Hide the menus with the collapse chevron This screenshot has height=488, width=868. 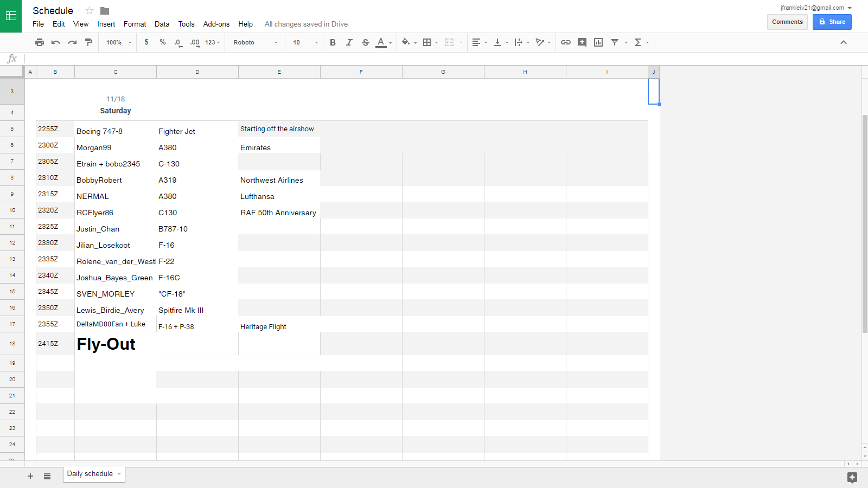(x=844, y=42)
